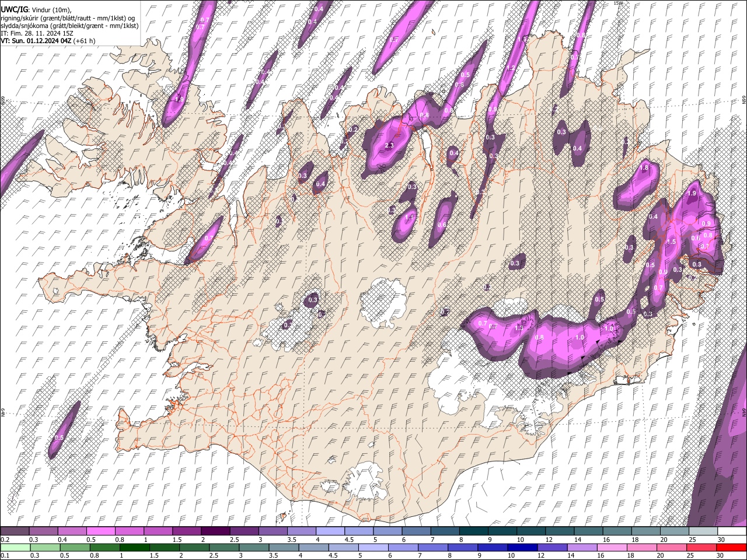Click the 15W longitude label at the top
Image resolution: width=747 pixels, height=560 pixels.
[619, 3]
